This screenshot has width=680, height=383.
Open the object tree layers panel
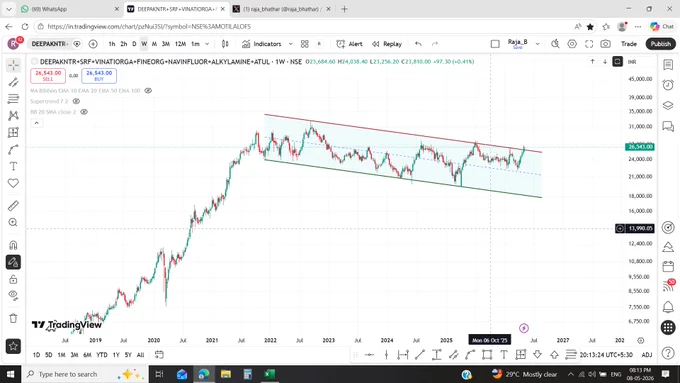click(x=668, y=105)
